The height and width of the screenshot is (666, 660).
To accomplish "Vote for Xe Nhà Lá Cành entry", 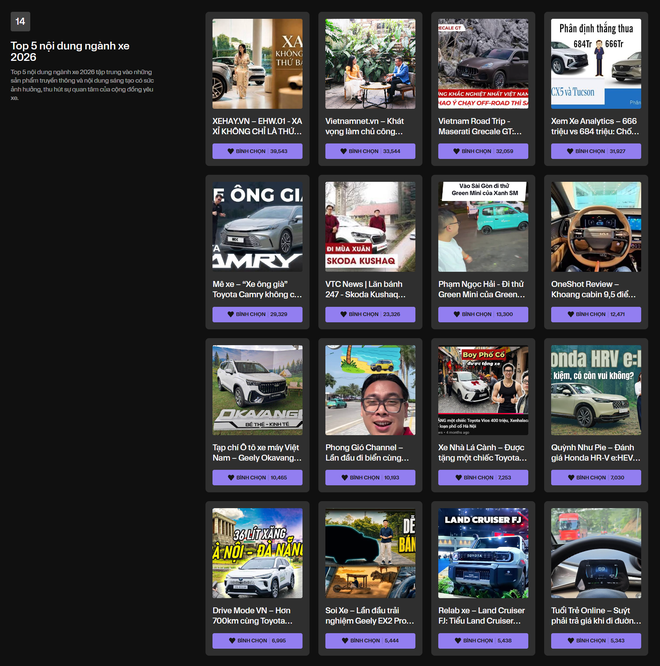I will click(x=483, y=477).
